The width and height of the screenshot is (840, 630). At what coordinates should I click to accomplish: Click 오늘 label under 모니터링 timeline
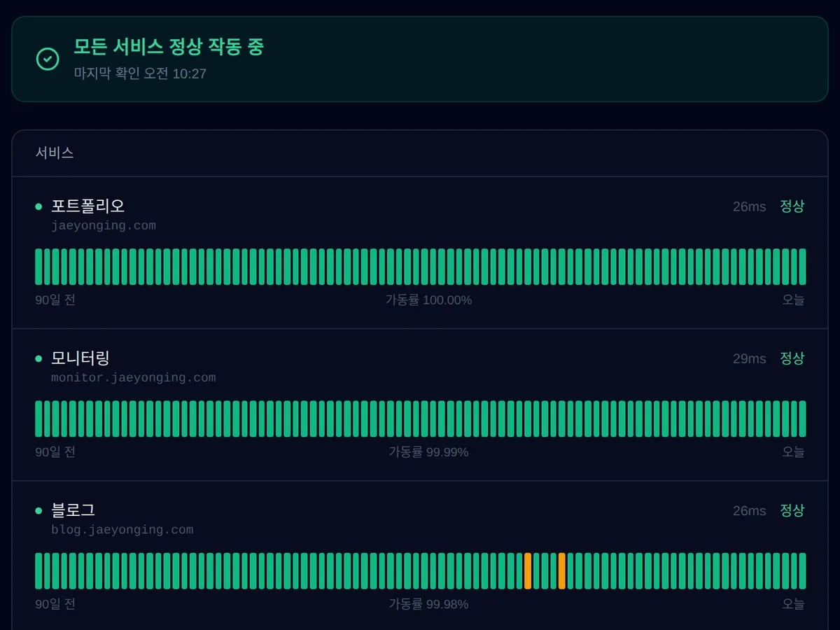(793, 451)
